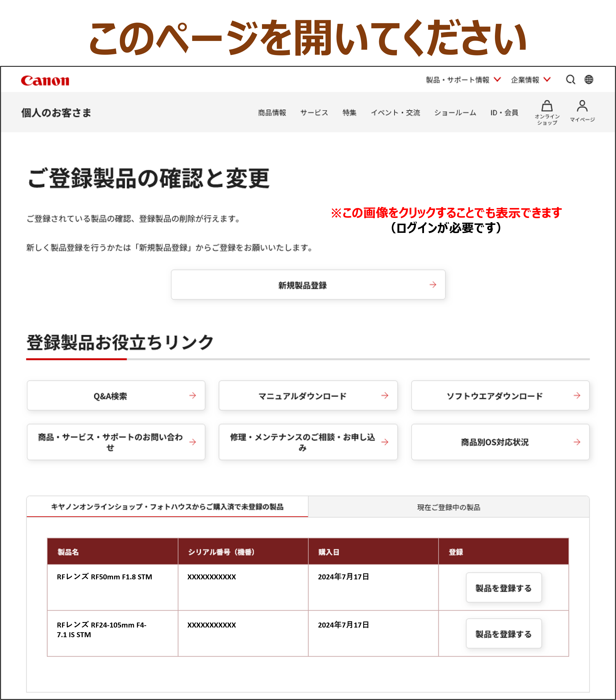The image size is (616, 700).
Task: Click date 2024年7月17日 in RF50mm row
Action: pos(343,577)
